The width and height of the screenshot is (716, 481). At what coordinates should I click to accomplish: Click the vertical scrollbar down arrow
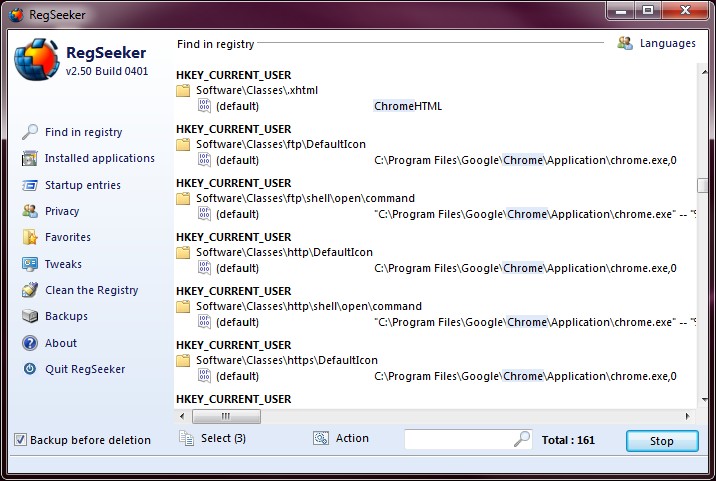coord(704,400)
